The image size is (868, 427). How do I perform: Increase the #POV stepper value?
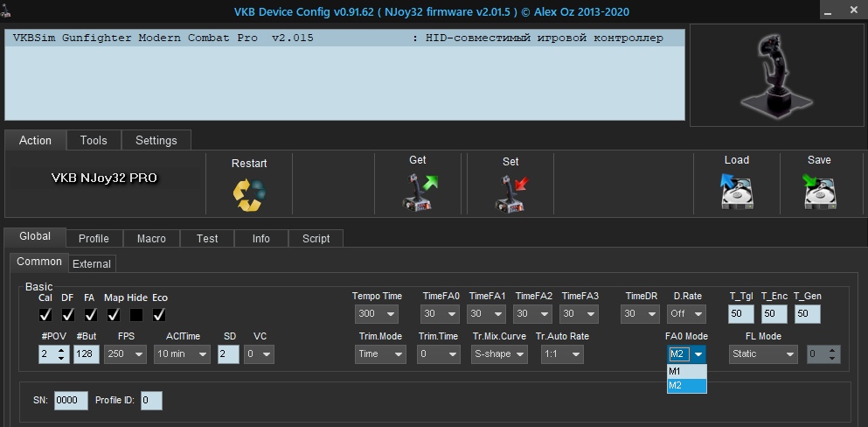tap(61, 349)
